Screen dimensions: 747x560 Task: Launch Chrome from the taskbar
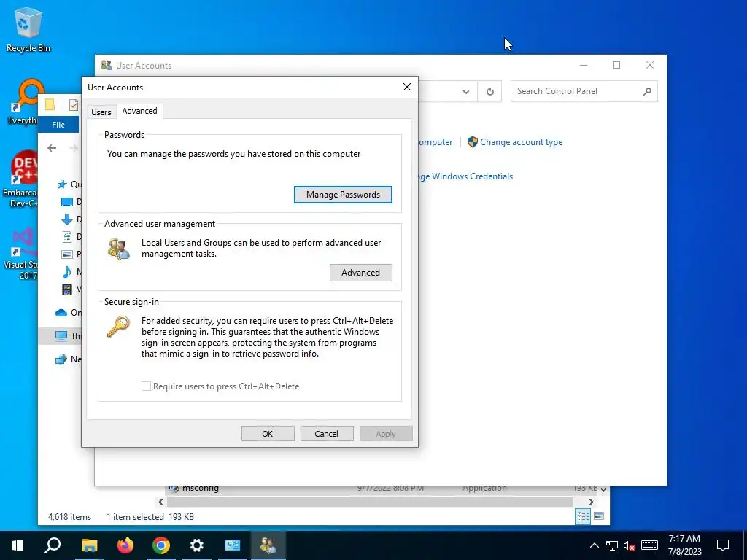click(161, 545)
